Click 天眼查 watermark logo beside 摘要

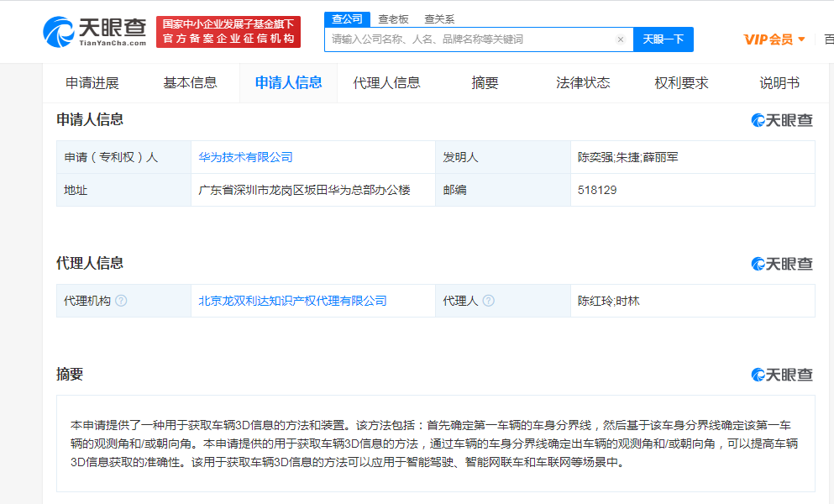click(x=782, y=375)
